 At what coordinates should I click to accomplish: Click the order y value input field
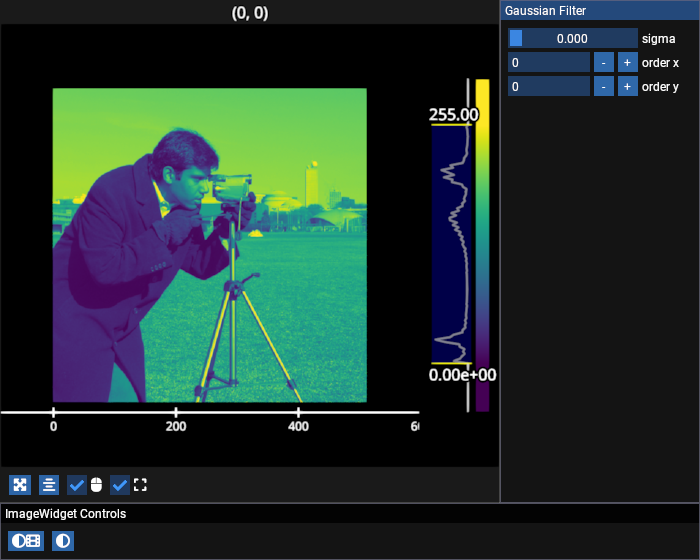pos(549,86)
